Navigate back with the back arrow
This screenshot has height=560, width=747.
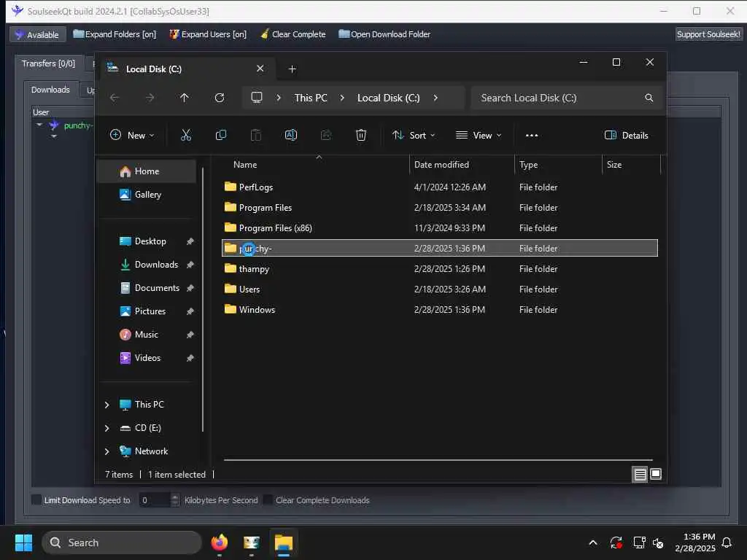115,98
